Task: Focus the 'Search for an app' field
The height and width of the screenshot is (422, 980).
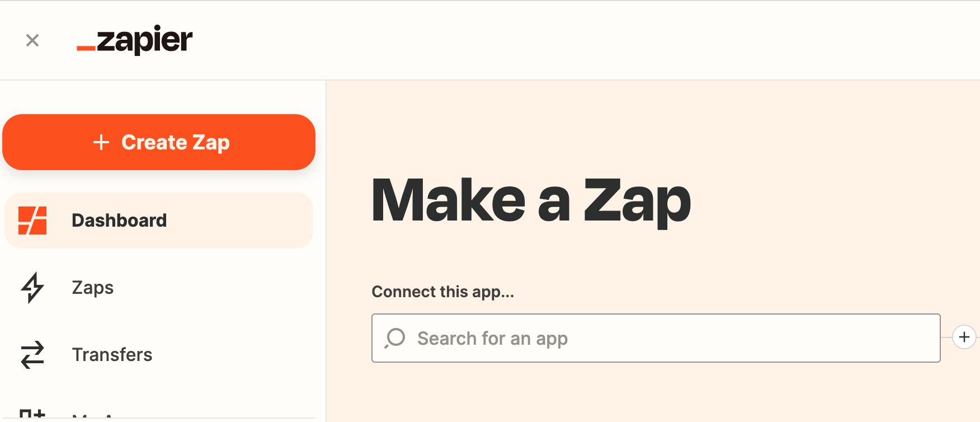Action: [x=656, y=338]
